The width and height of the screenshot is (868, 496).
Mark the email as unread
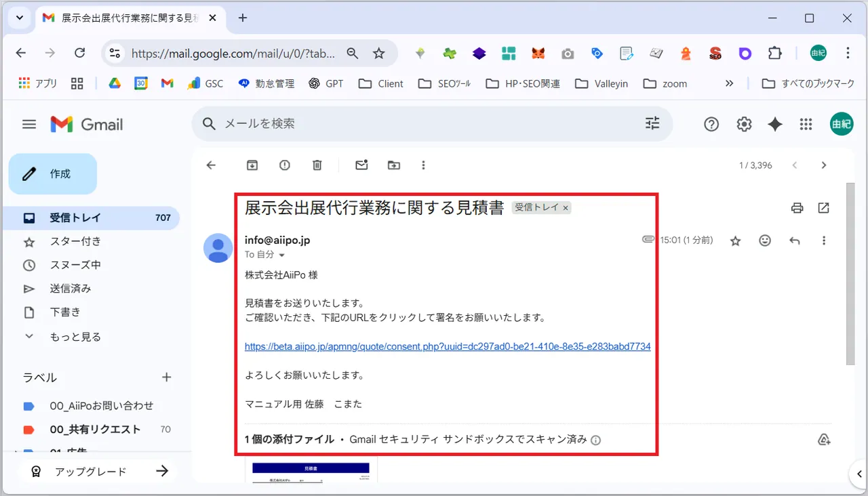pyautogui.click(x=361, y=165)
